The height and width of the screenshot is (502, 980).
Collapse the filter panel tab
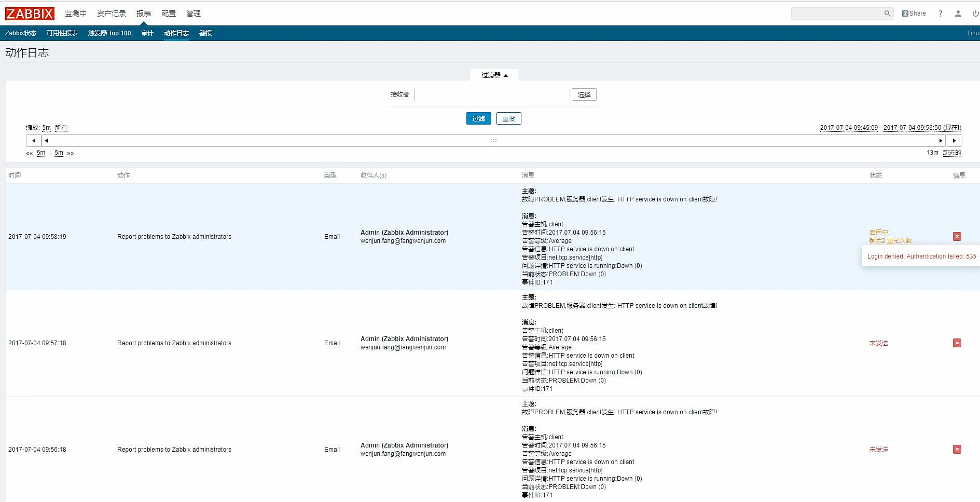[494, 75]
